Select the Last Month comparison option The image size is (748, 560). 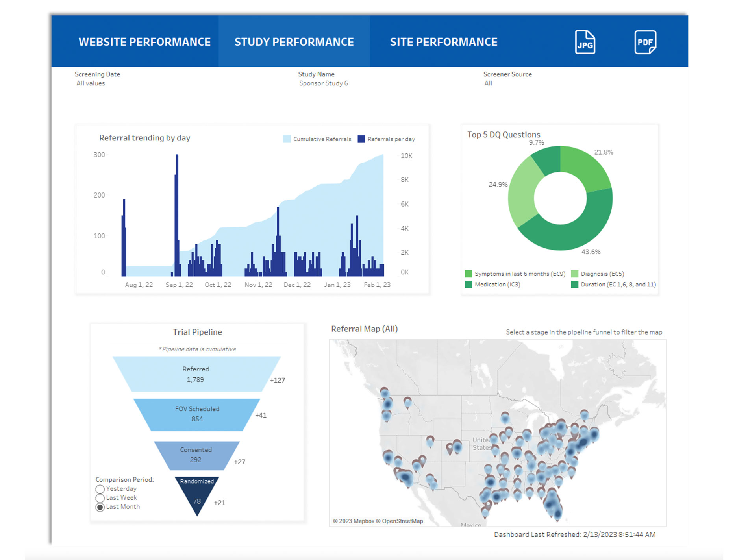(x=100, y=507)
